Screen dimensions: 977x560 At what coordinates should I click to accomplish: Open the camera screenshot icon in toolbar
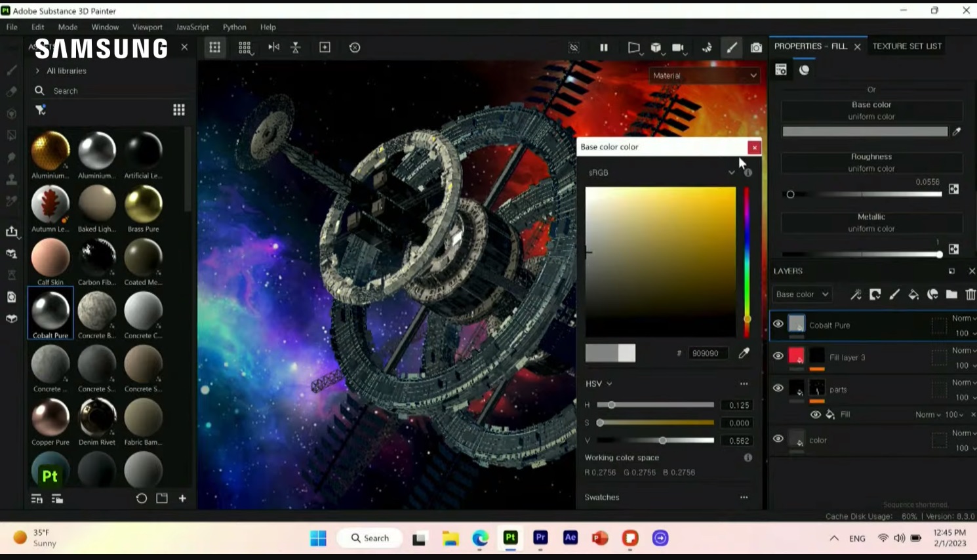pyautogui.click(x=756, y=47)
